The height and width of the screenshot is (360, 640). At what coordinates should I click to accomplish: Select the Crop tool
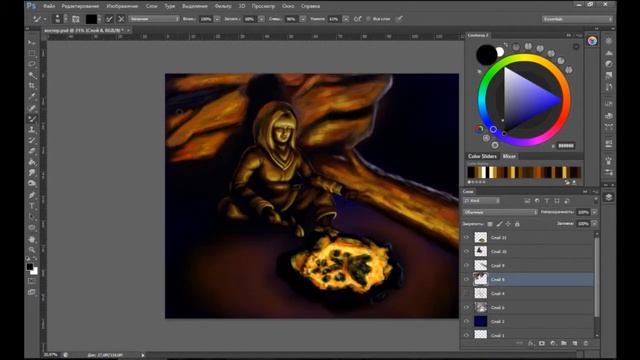coord(32,86)
